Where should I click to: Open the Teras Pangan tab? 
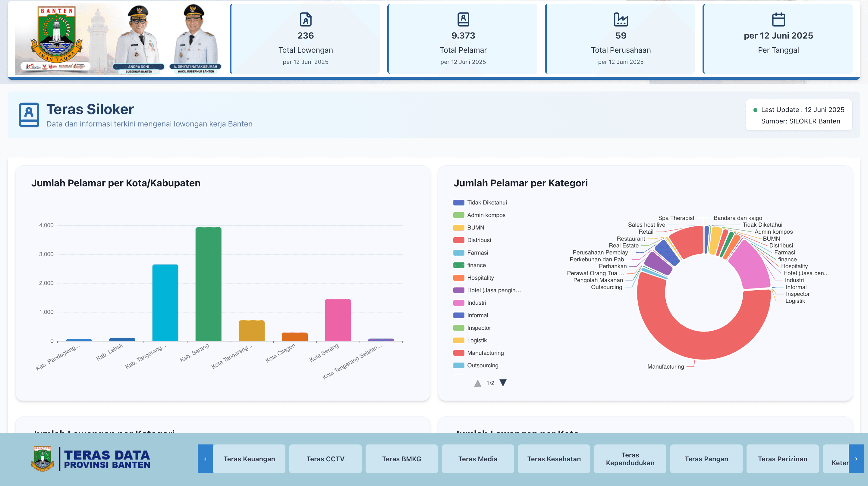coord(706,459)
